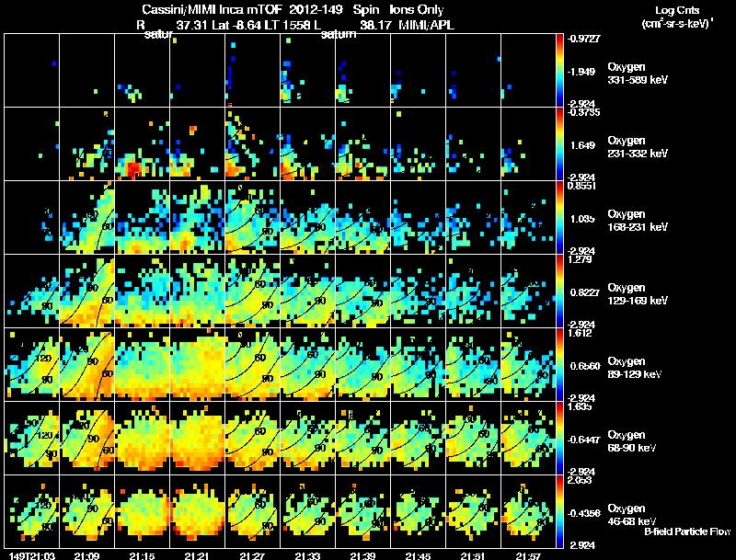
Task: Click the -0.9727 color scale value
Action: [x=583, y=39]
